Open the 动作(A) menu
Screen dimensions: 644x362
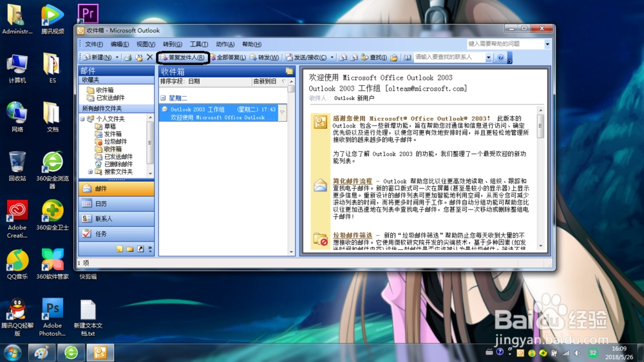[x=225, y=44]
